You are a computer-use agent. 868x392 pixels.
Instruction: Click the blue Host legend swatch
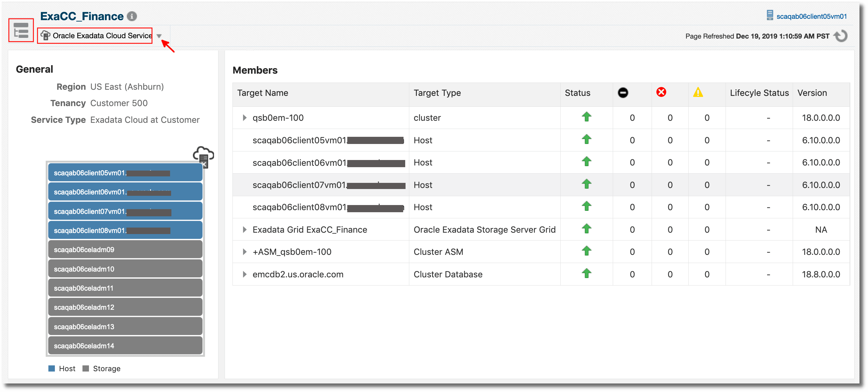[x=51, y=368]
